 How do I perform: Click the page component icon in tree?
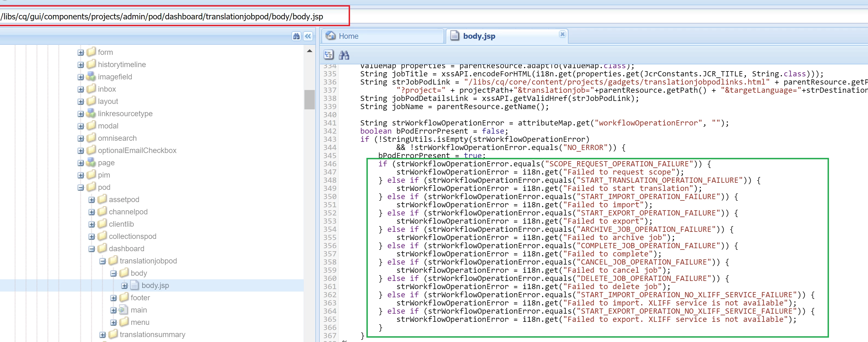coord(91,163)
